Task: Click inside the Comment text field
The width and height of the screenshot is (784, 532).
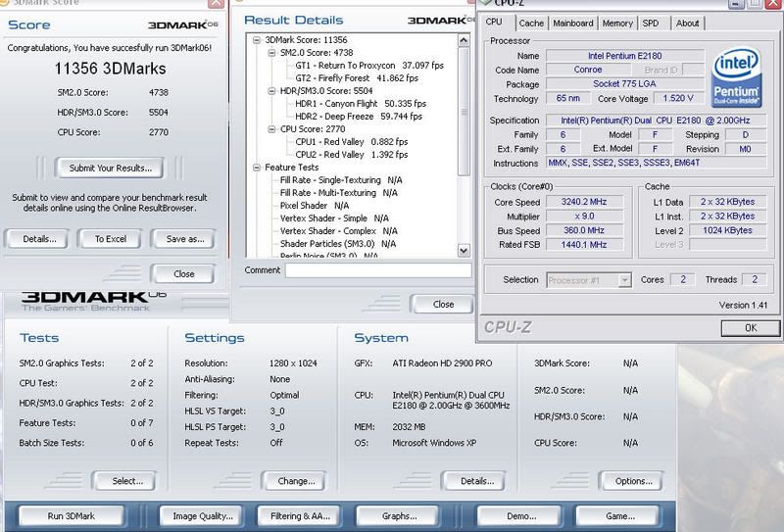Action: [x=377, y=270]
